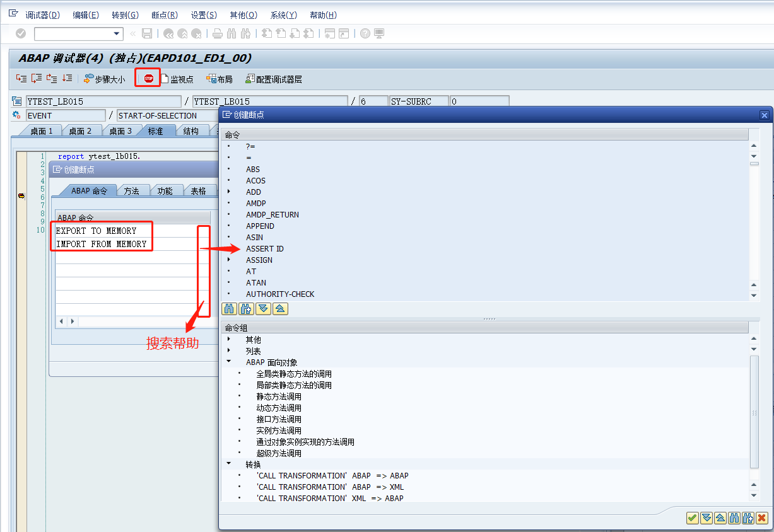Click the Find Next icon in system toolbar
774x532 pixels.
(x=245, y=34)
